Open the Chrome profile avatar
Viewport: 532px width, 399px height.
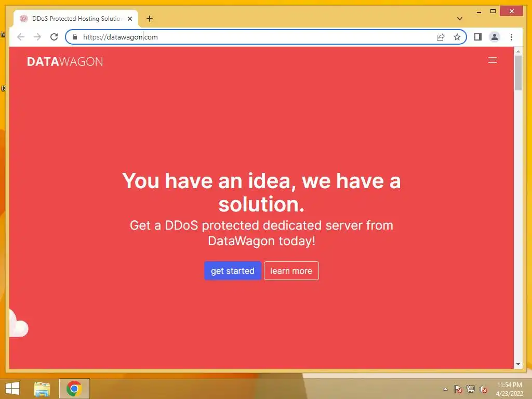495,37
